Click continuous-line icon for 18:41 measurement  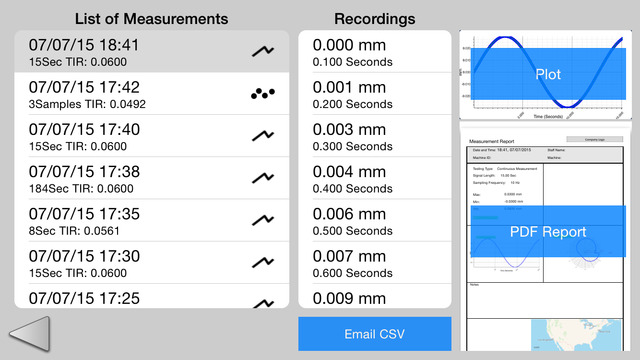click(263, 51)
